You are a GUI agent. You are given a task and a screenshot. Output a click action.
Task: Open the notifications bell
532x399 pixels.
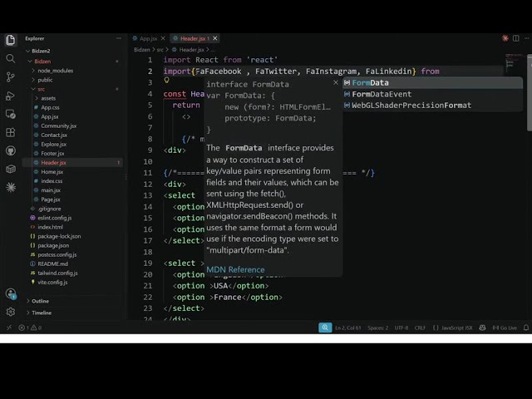pos(526,328)
